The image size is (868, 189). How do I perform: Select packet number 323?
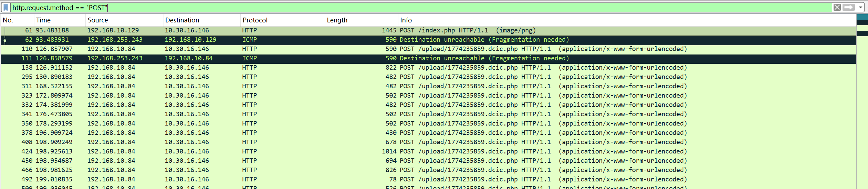[x=428, y=96]
